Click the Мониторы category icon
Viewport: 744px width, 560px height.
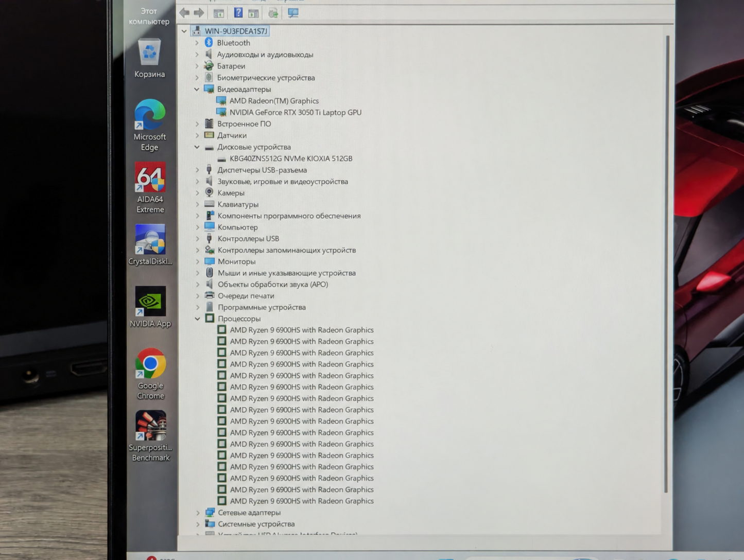point(210,261)
